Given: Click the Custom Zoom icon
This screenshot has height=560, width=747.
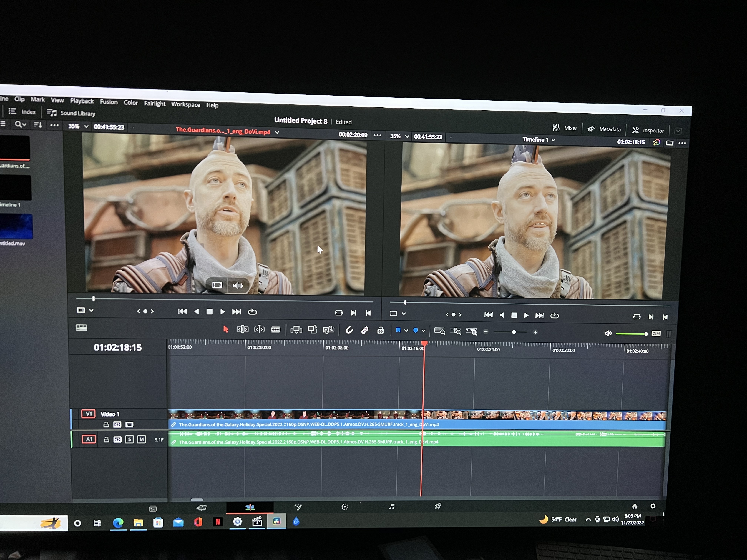Looking at the screenshot, I should coord(472,332).
